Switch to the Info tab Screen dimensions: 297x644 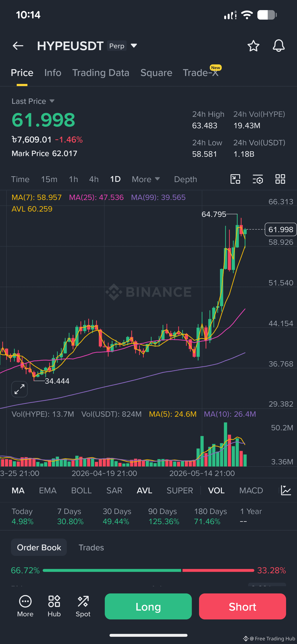[x=53, y=73]
